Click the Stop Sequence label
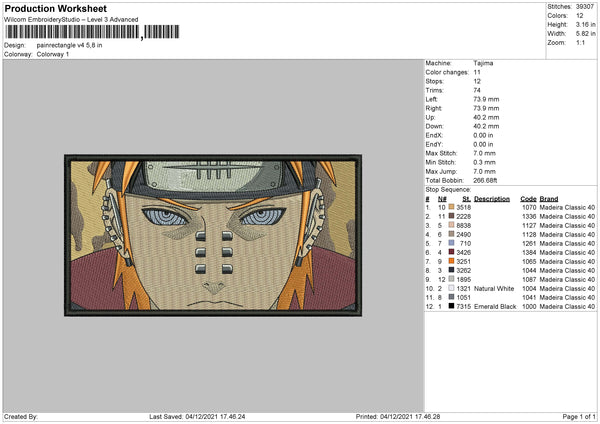The width and height of the screenshot is (600, 424). 448,189
